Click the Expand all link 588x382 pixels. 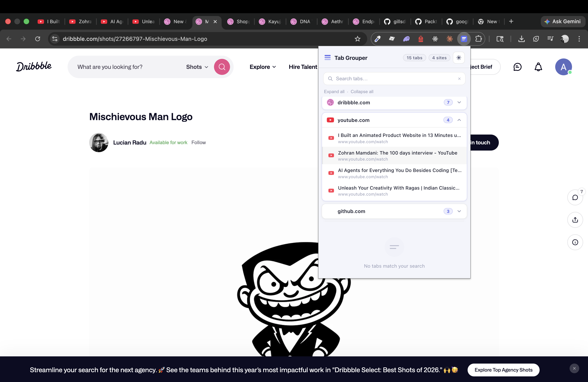(x=334, y=91)
